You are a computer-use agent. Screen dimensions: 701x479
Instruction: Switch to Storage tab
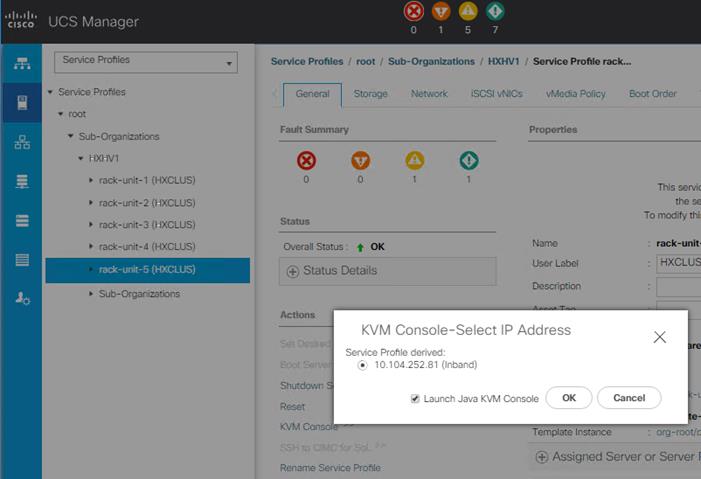371,94
